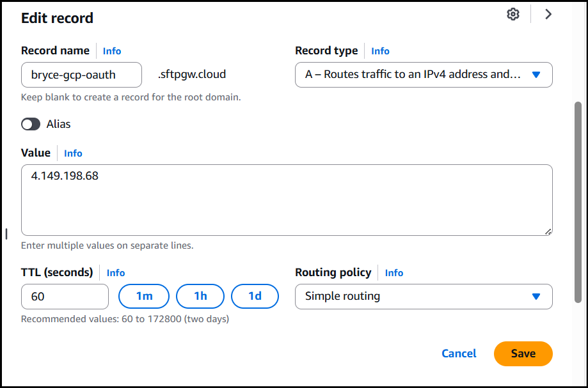Save the edited record

pyautogui.click(x=523, y=353)
